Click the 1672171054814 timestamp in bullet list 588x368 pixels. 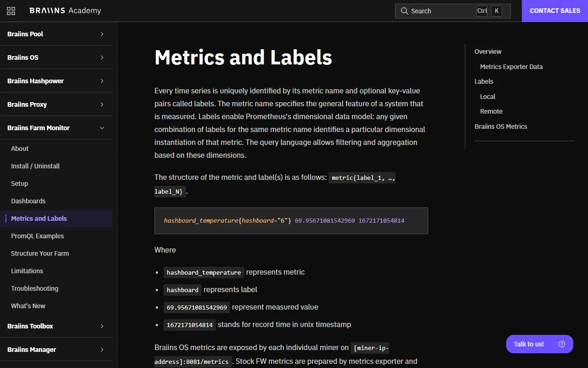coord(190,325)
